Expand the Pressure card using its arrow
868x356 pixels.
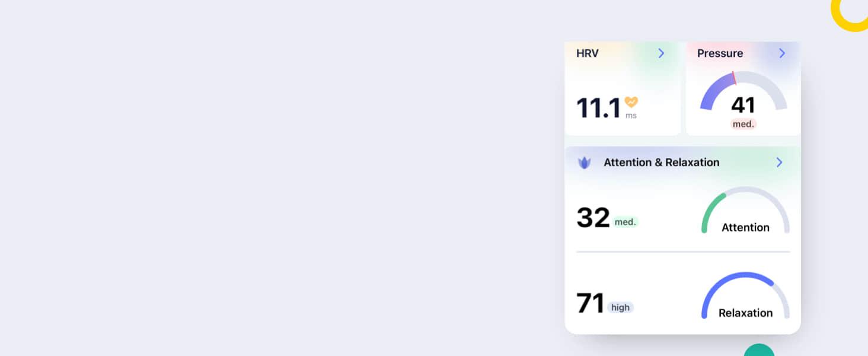[782, 53]
